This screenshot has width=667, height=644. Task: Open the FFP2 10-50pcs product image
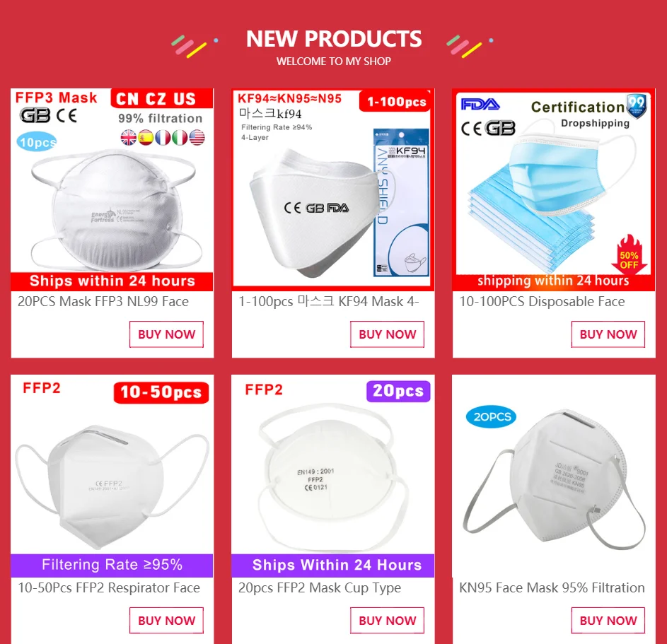point(112,476)
